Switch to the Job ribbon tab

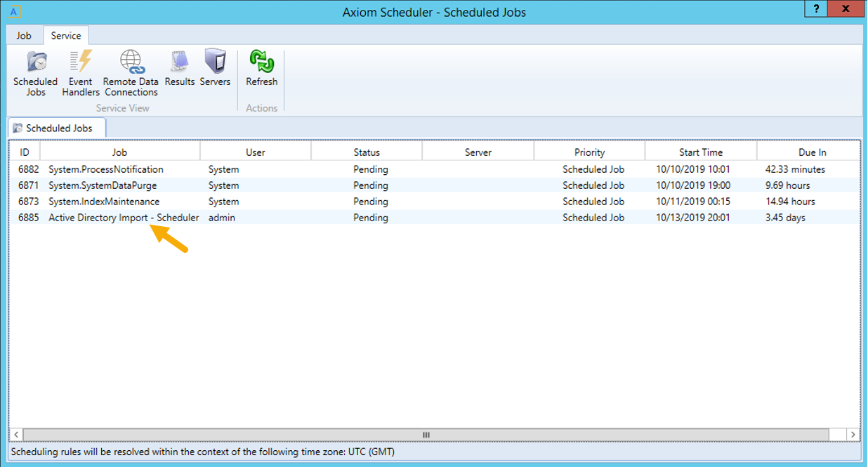point(24,36)
